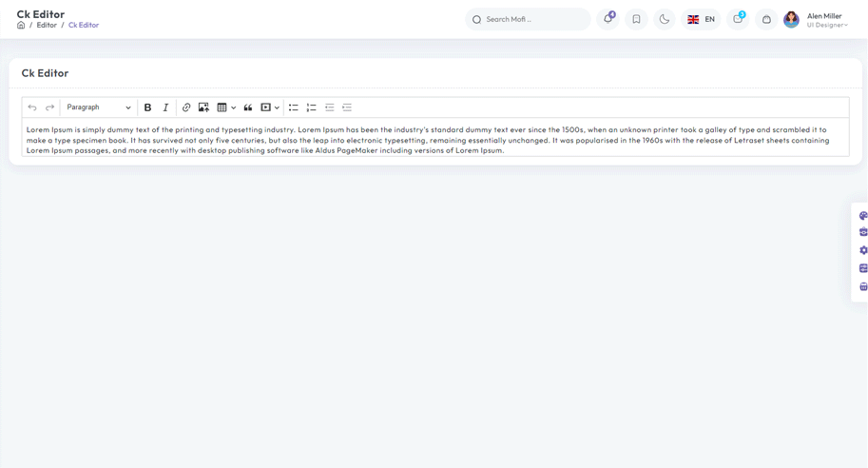Apply italic formatting with the I icon
The image size is (868, 468).
point(165,107)
